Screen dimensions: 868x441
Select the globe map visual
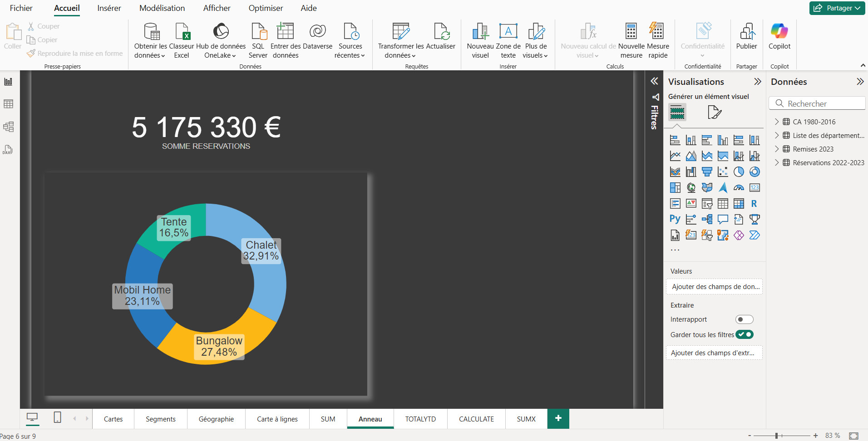coord(691,188)
